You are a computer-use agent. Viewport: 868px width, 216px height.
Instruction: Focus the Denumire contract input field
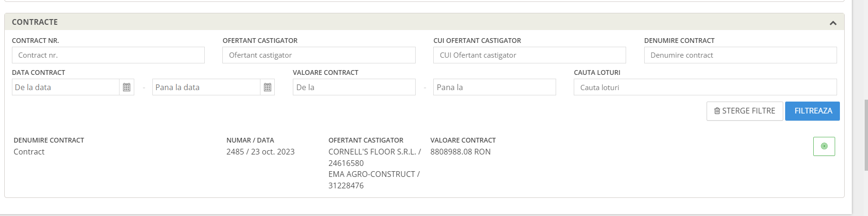(x=740, y=55)
